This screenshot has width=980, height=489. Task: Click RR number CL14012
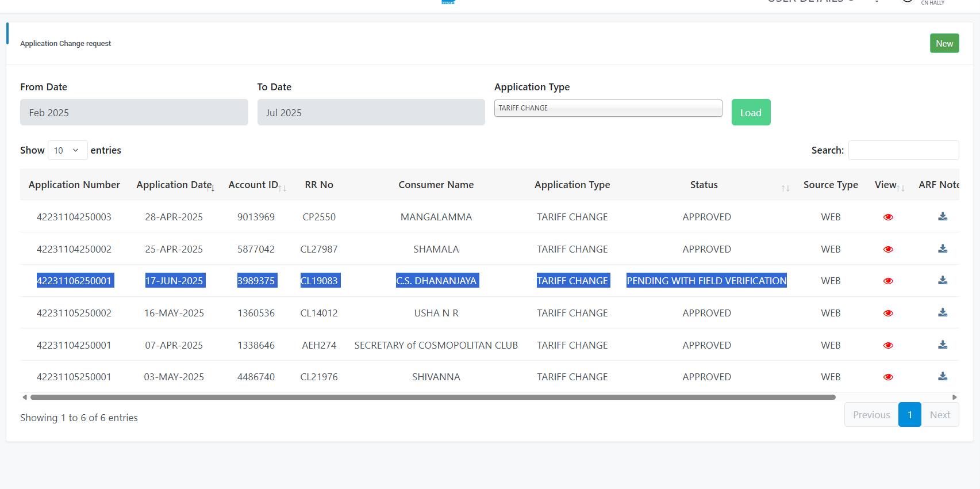pyautogui.click(x=319, y=313)
